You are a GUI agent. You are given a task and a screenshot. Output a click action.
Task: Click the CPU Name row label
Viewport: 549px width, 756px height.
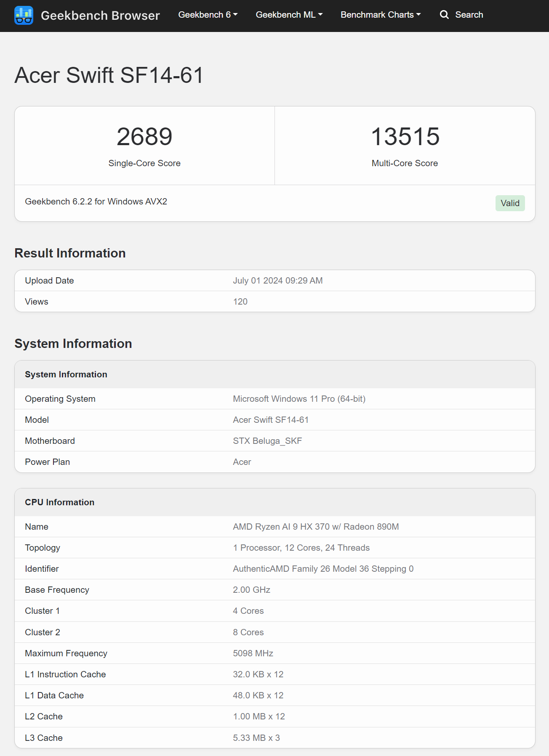point(37,527)
